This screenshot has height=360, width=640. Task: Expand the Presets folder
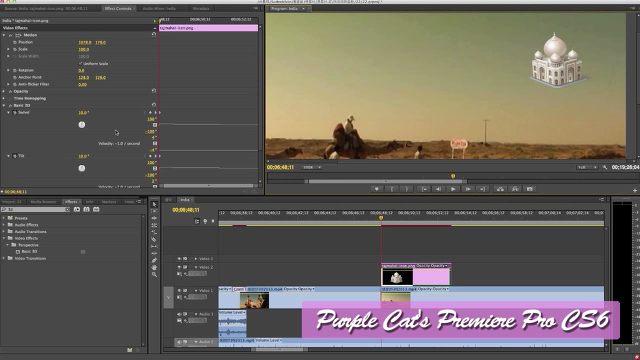[4, 218]
